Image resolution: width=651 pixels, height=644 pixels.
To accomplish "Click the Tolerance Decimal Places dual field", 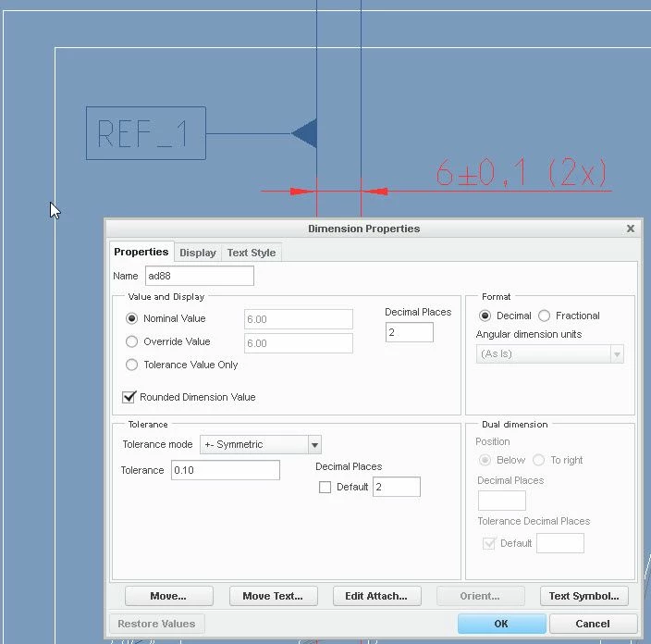I will [x=560, y=543].
